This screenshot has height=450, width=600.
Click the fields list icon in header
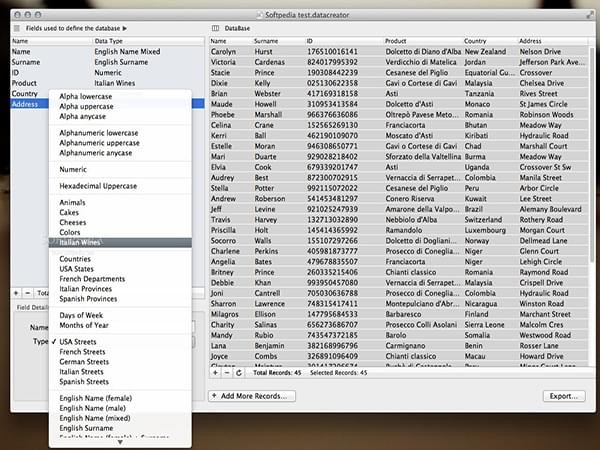17,27
